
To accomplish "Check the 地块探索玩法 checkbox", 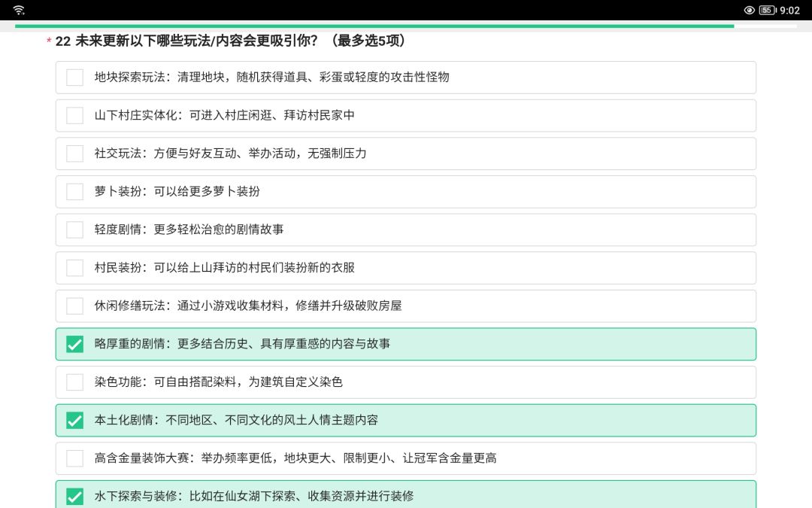I will coord(74,78).
